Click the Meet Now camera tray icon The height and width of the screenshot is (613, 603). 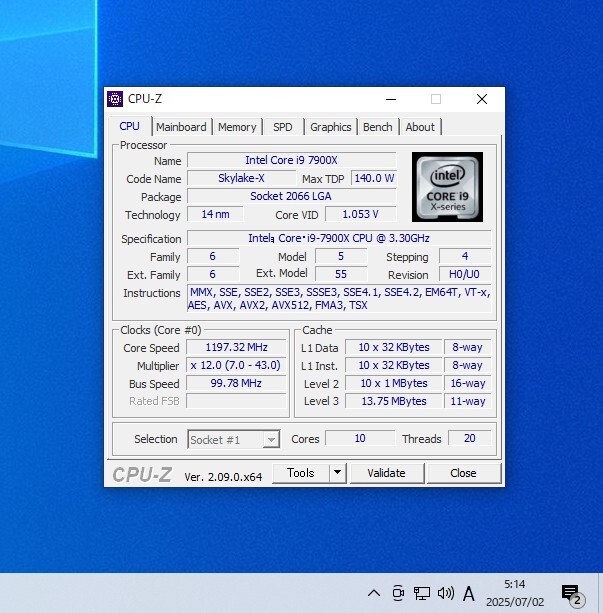(x=398, y=593)
